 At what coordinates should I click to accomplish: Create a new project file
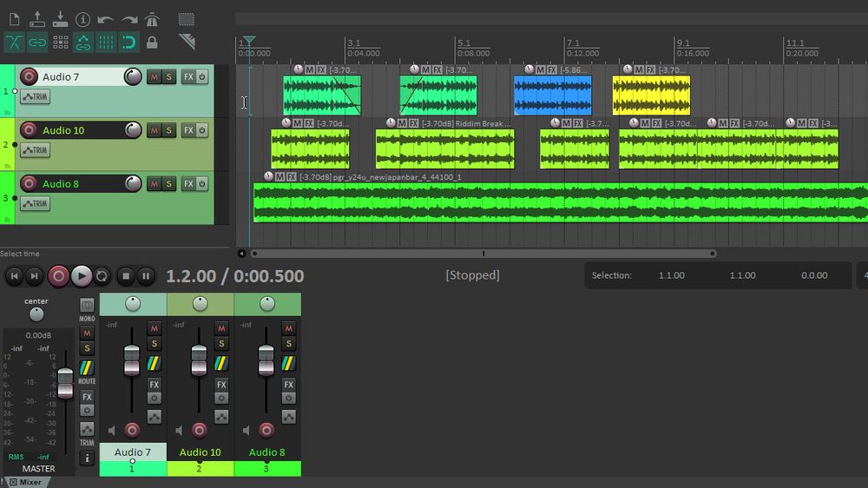[15, 19]
